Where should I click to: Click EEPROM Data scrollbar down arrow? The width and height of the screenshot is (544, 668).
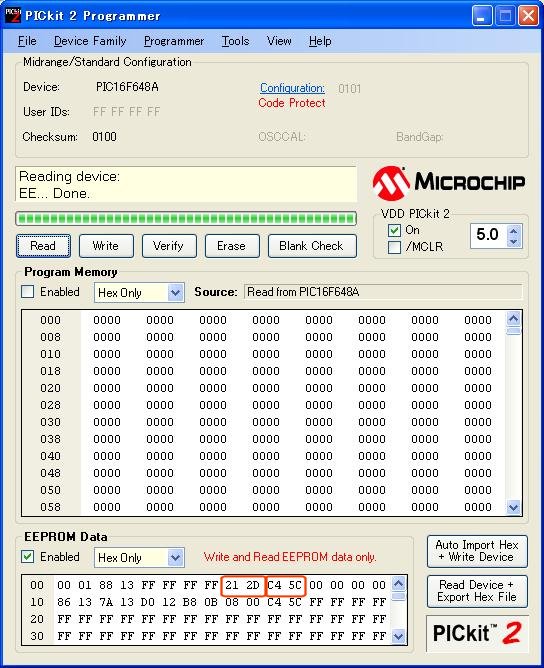[398, 637]
